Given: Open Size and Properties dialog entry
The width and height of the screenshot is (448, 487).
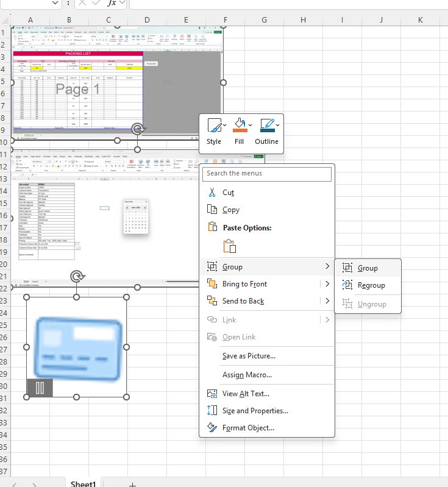Looking at the screenshot, I should (x=267, y=411).
